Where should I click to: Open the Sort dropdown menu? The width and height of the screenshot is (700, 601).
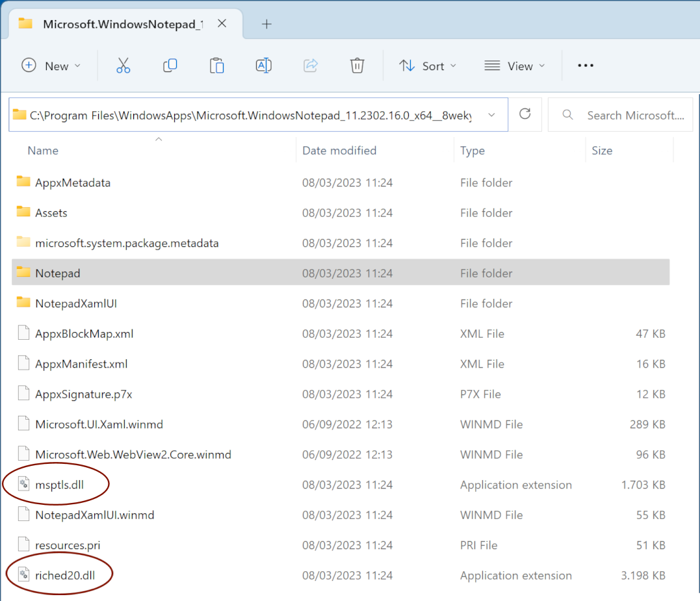tap(428, 66)
